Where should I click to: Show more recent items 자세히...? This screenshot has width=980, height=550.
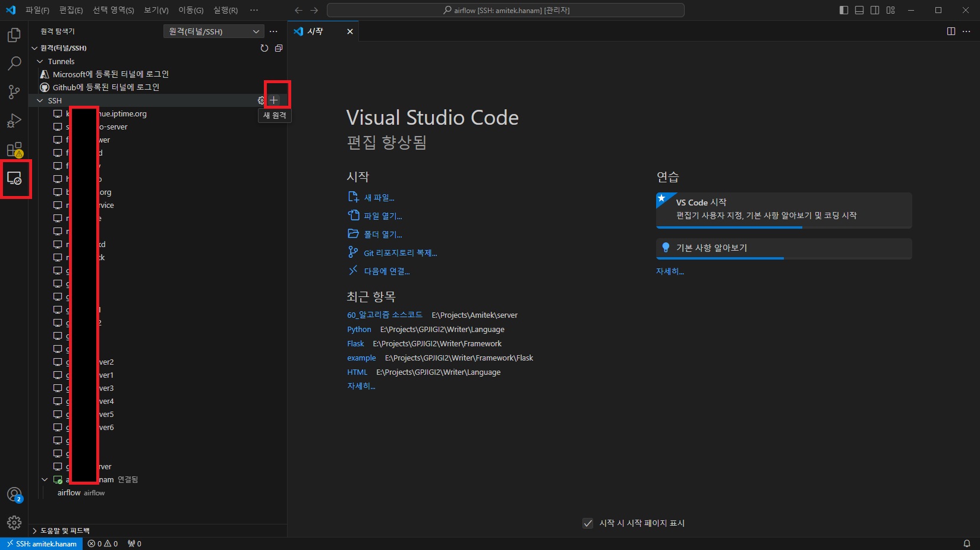(x=361, y=386)
